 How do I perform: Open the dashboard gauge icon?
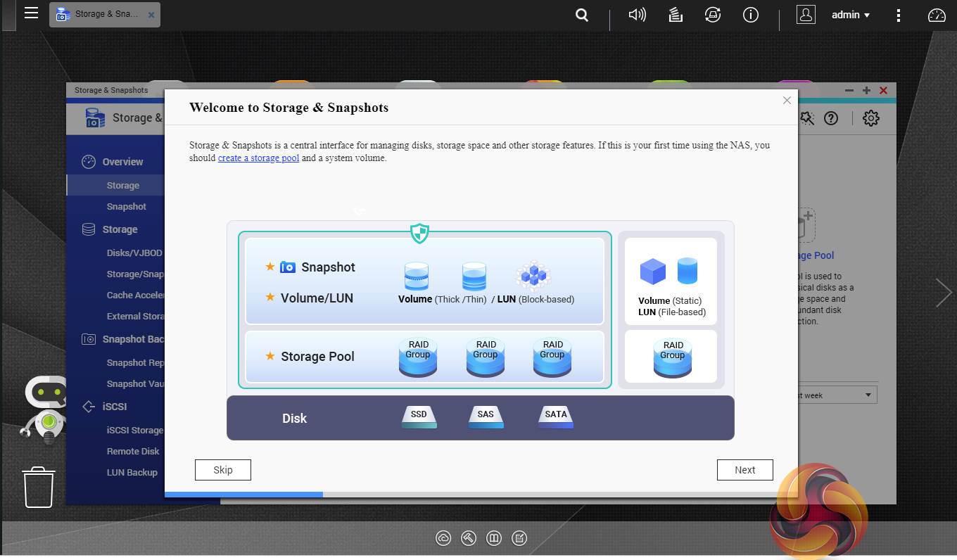[x=937, y=15]
